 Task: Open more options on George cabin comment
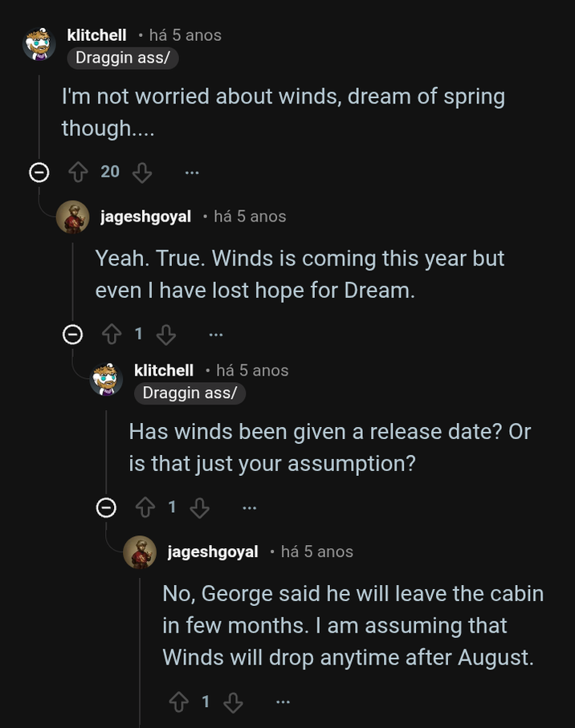point(282,700)
